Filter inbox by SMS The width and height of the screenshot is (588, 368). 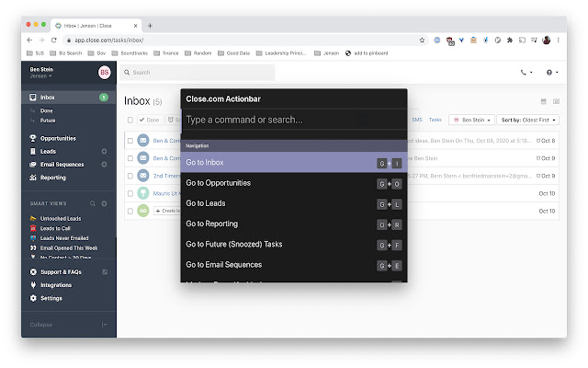(x=417, y=120)
